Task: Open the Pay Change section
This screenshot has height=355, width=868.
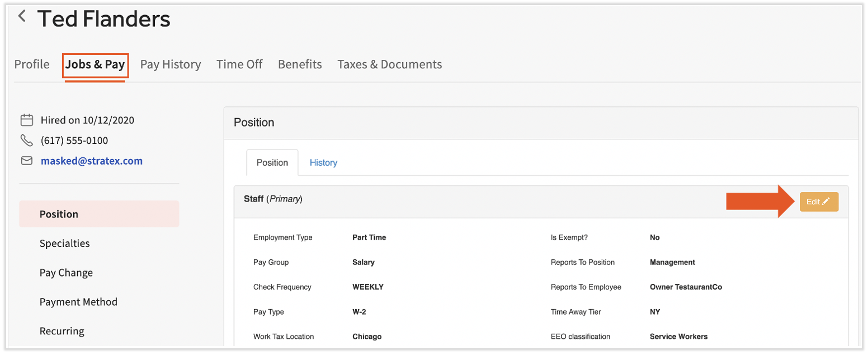Action: [x=65, y=273]
